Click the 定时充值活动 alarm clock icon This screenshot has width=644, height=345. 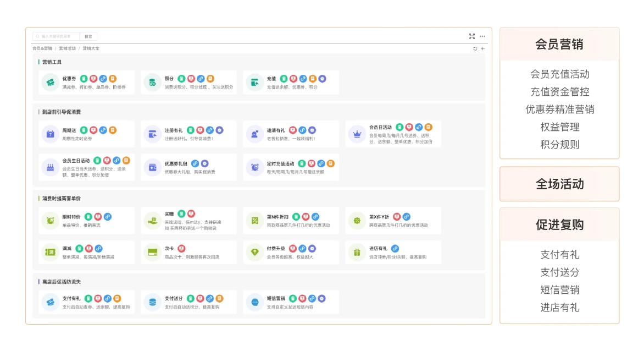coord(255,167)
